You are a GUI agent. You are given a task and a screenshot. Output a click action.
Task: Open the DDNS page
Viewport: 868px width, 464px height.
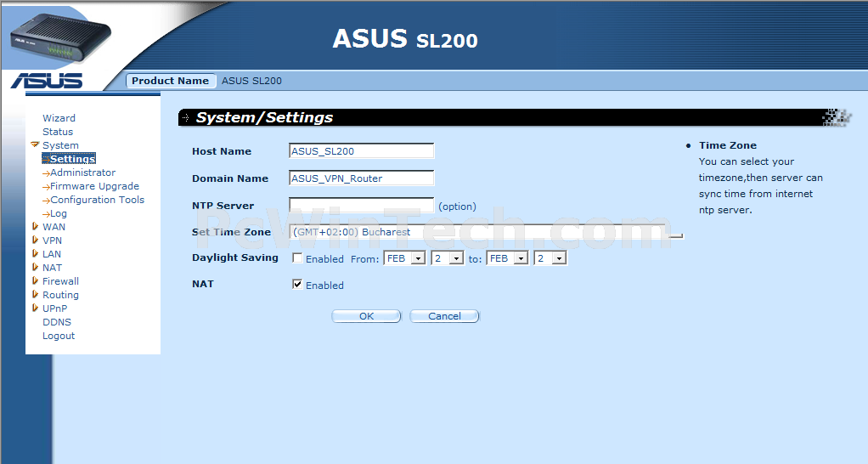click(x=56, y=322)
